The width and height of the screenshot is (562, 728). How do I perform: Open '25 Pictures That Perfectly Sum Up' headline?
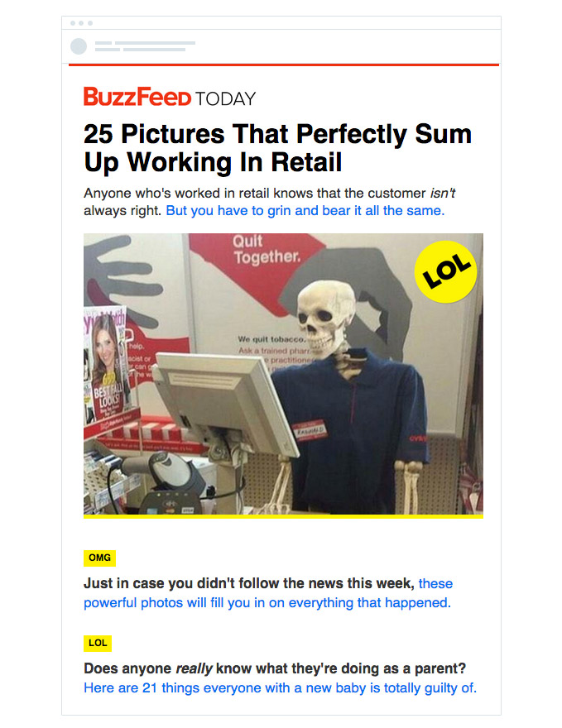pos(278,147)
